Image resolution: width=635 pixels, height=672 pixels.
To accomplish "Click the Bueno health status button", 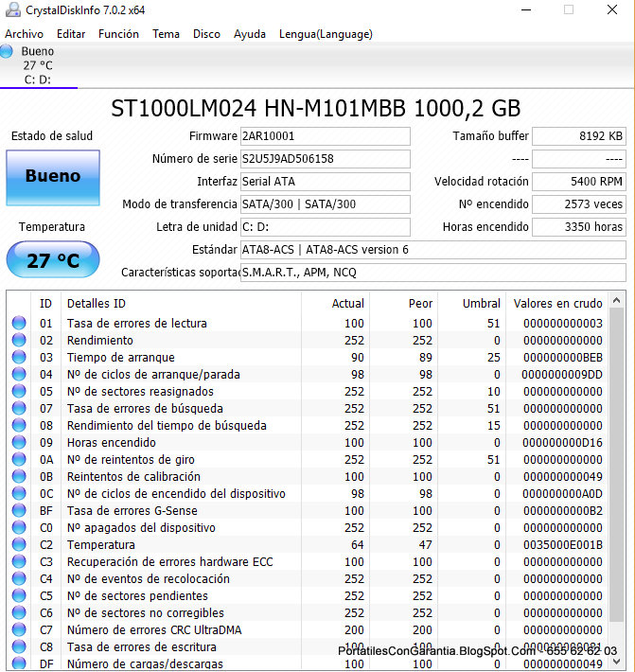I will tap(53, 177).
